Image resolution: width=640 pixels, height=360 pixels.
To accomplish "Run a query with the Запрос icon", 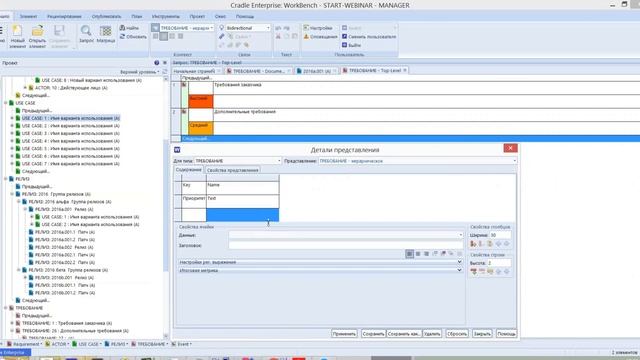I will pos(86,34).
